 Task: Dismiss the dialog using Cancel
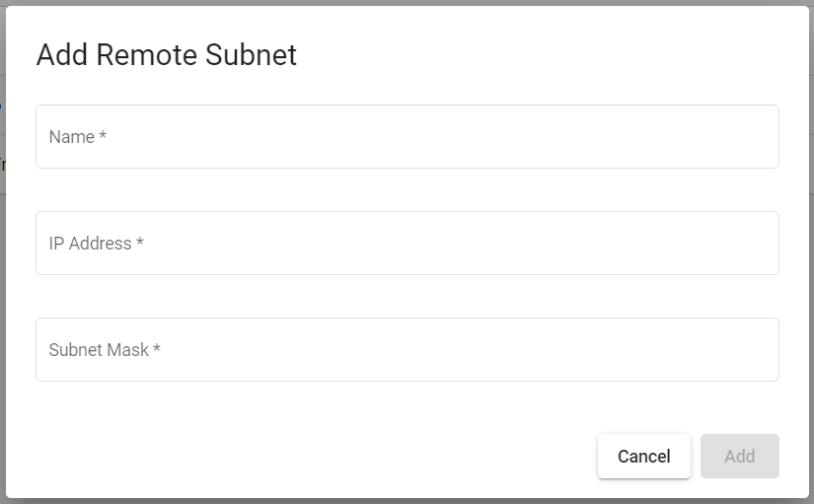(643, 456)
